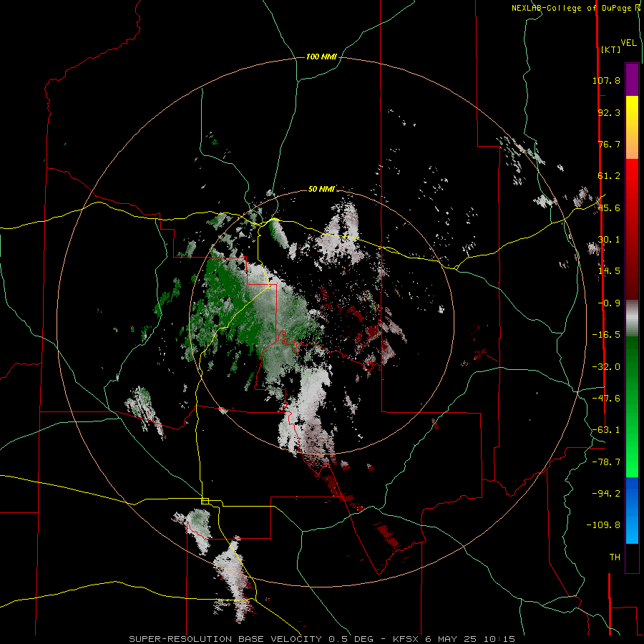This screenshot has height=644, width=644.
Task: Click the 61.2 legend value
Action: click(609, 176)
